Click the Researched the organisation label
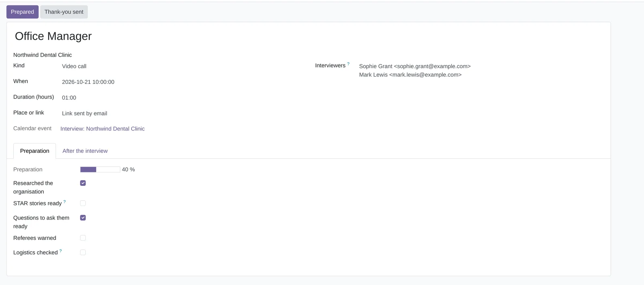The image size is (644, 285). (x=33, y=187)
